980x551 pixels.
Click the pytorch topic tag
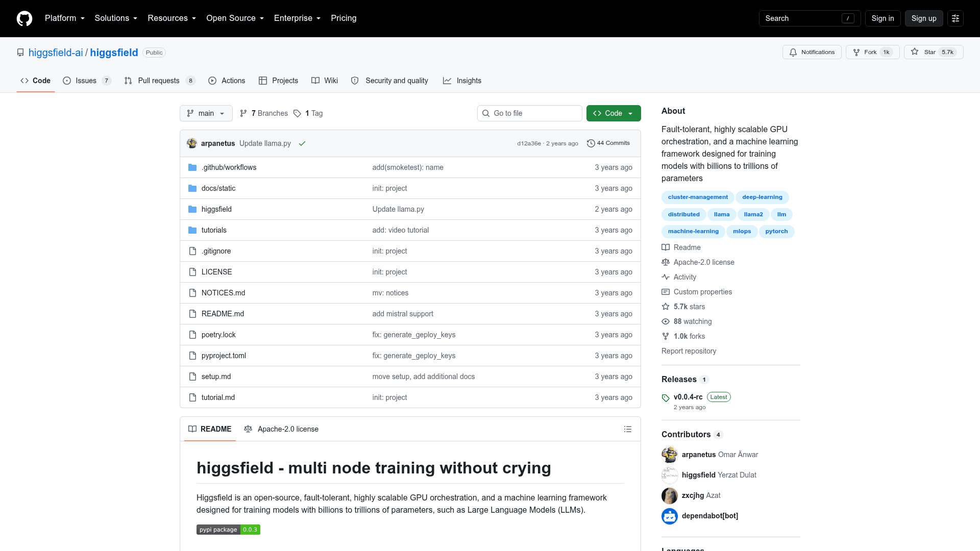pyautogui.click(x=776, y=232)
